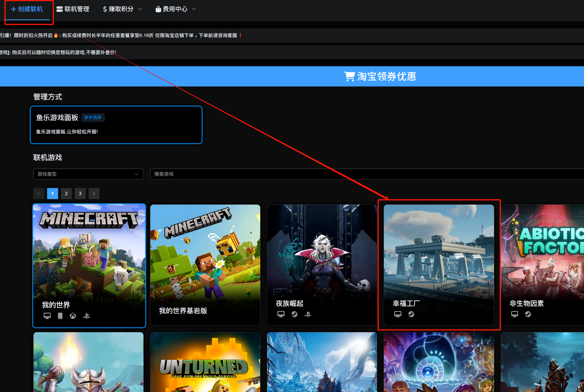
Task: Open the 游戏类型 dropdown
Action: [88, 174]
